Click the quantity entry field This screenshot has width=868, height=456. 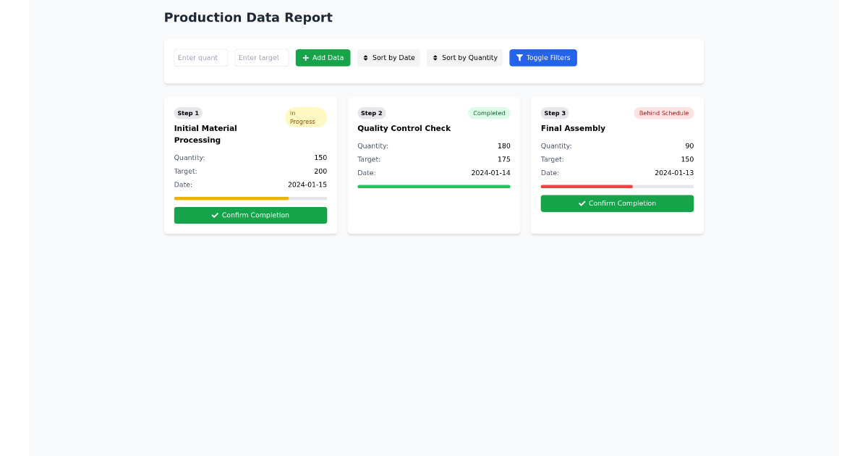point(200,58)
